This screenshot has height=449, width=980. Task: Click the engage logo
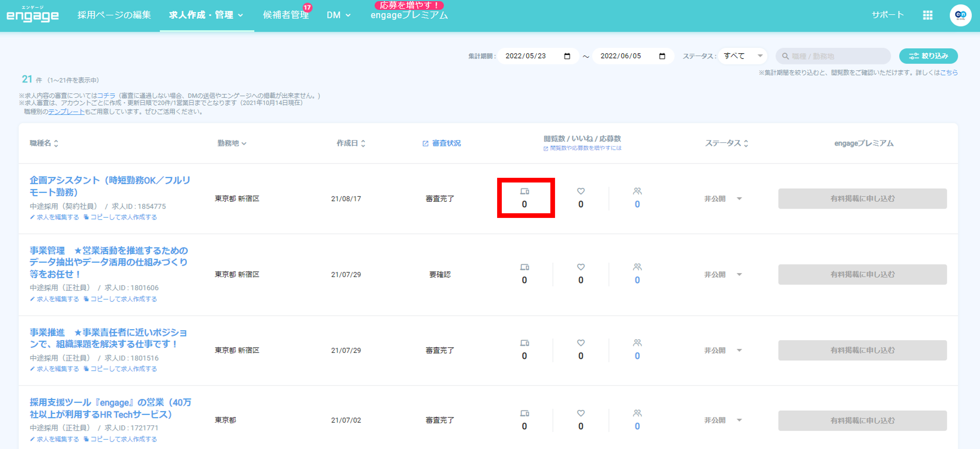(33, 14)
